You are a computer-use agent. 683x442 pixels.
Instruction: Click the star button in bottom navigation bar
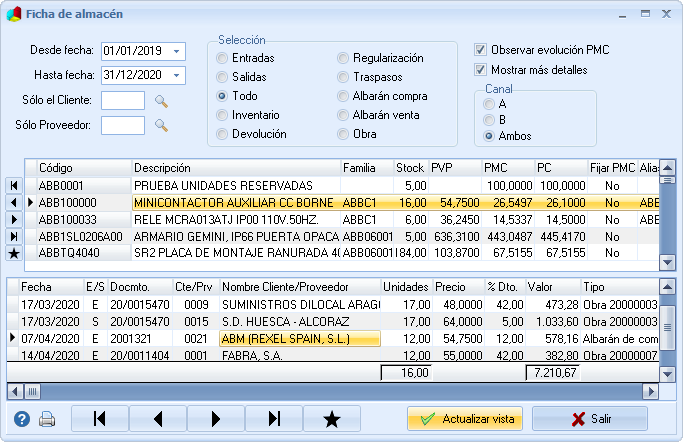click(x=332, y=419)
